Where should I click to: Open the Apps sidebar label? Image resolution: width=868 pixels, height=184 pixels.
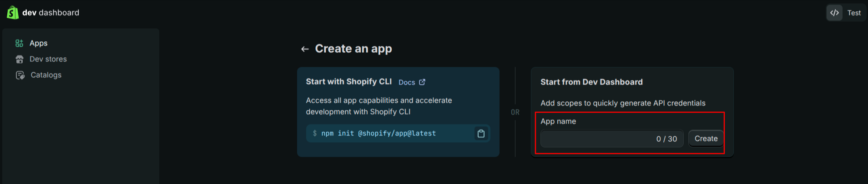39,43
